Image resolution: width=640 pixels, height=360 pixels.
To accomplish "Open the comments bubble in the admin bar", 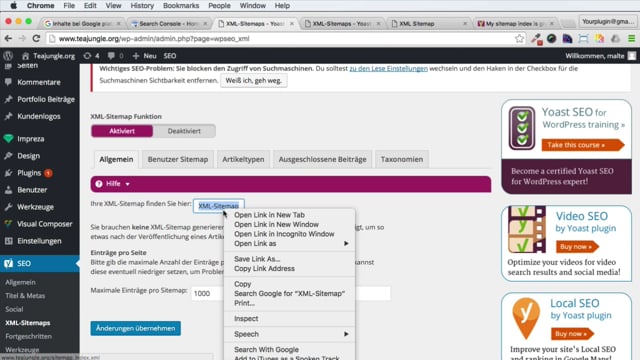I will coord(111,56).
